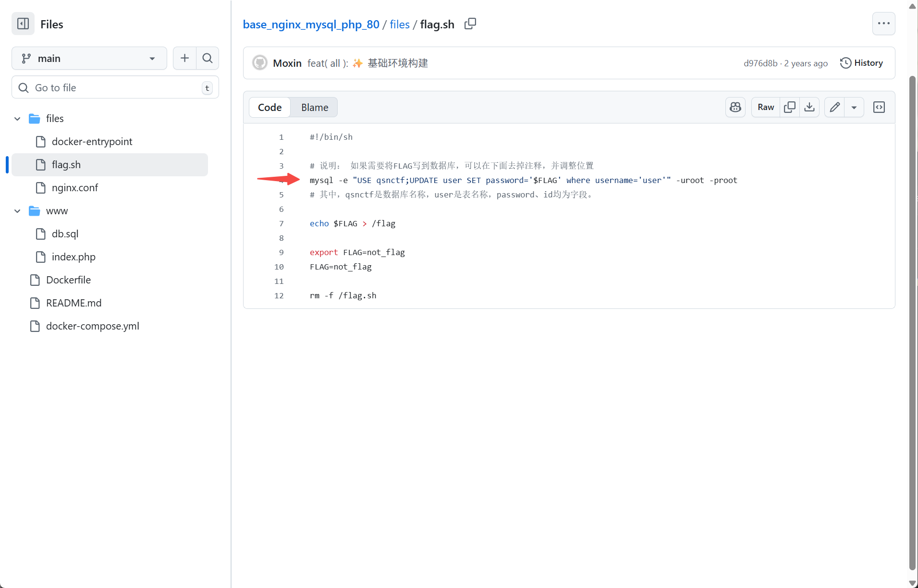Collapse the Files side panel icon

pos(23,24)
